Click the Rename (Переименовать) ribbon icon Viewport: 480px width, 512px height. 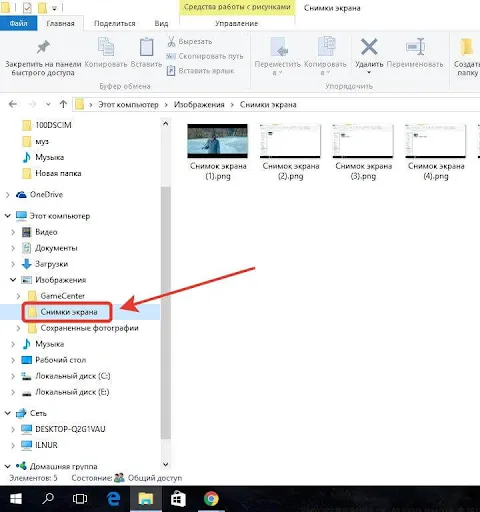(x=415, y=47)
